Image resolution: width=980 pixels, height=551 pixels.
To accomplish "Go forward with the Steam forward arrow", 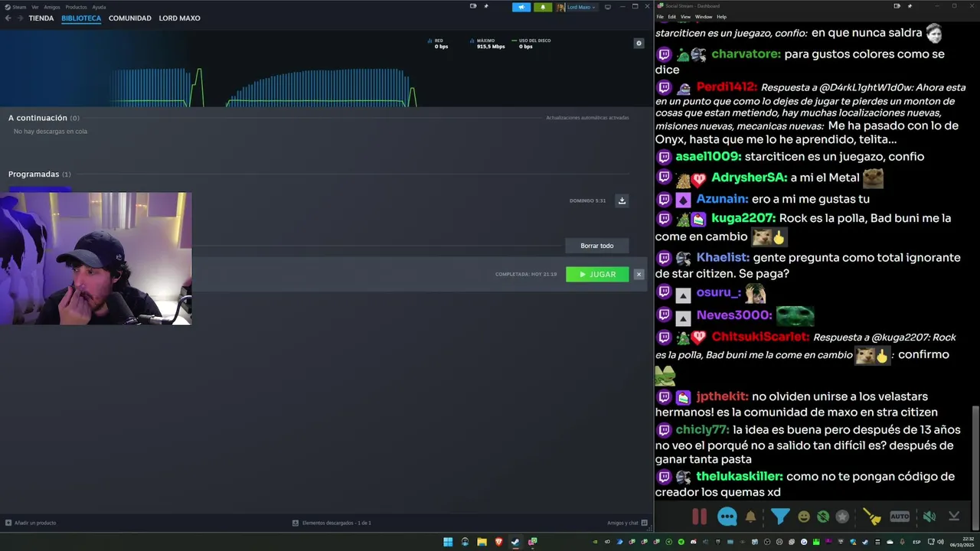I will pyautogui.click(x=19, y=18).
